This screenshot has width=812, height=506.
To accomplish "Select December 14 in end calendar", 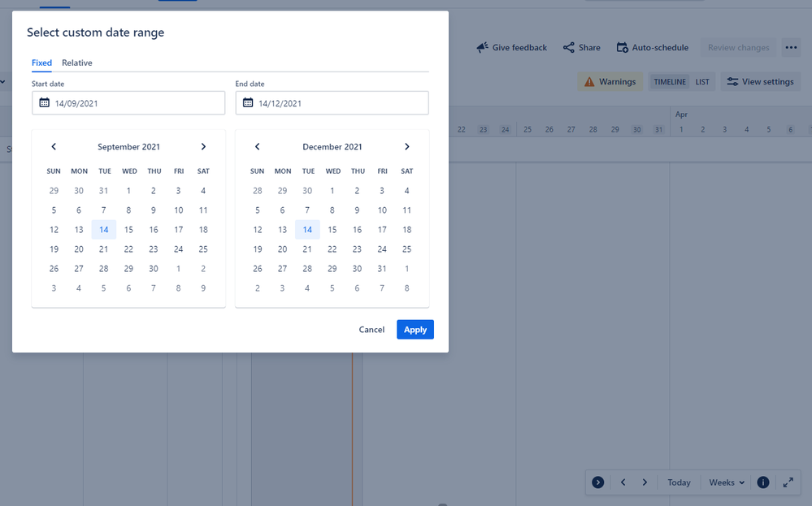I will click(x=307, y=230).
